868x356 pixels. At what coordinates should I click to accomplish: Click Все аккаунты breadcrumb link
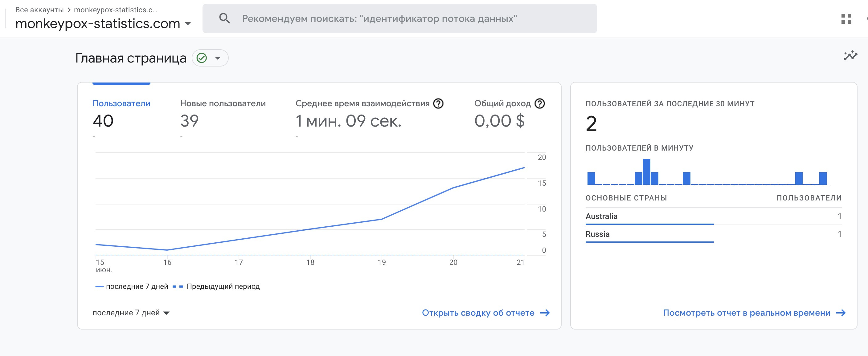39,10
